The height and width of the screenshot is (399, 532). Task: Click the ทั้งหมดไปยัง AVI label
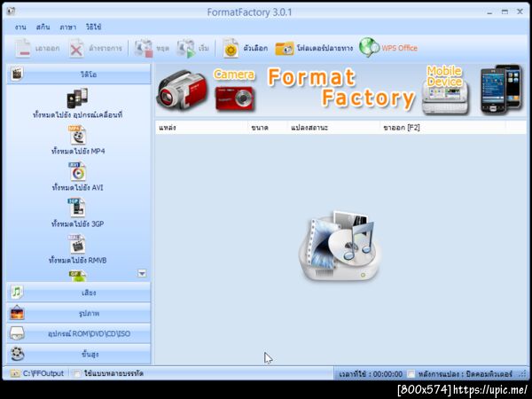77,187
